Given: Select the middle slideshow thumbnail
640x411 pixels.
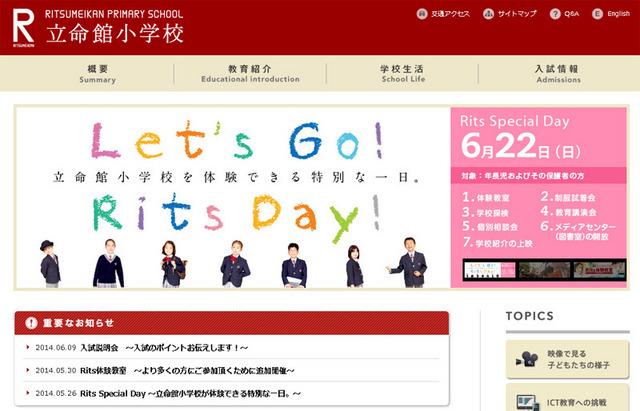Looking at the screenshot, I should click(544, 270).
